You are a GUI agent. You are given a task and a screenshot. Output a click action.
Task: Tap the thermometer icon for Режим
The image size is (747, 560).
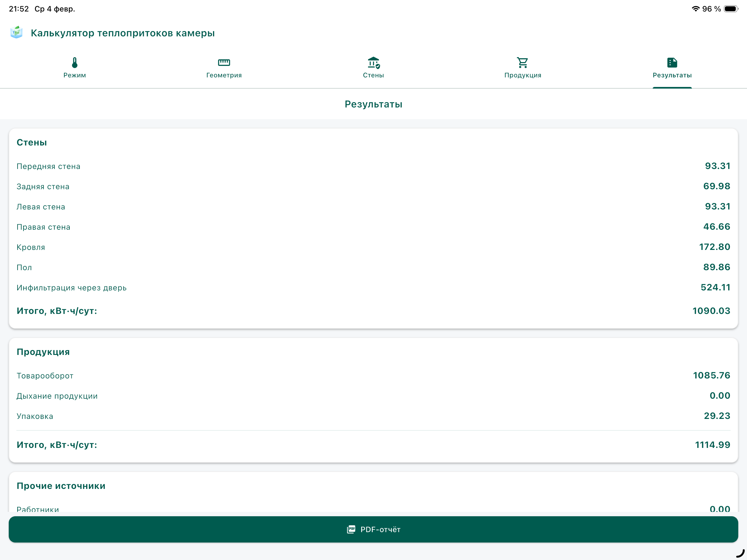pyautogui.click(x=75, y=63)
